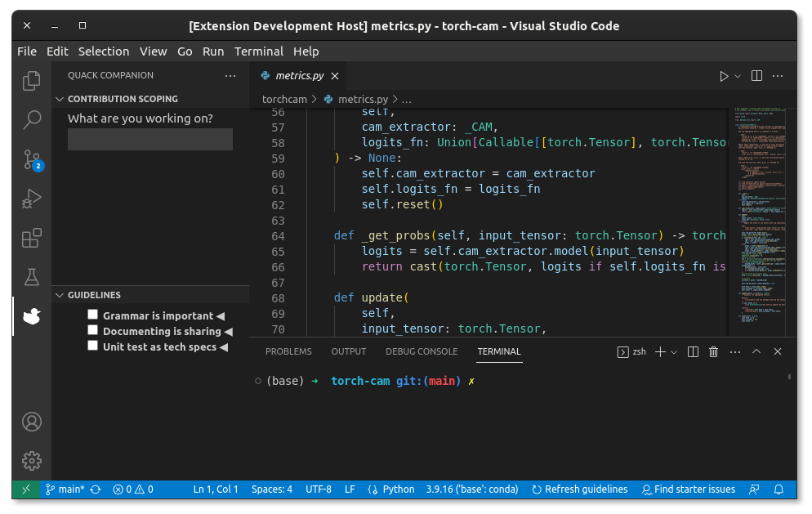Open the Run Python file dropdown arrow

738,76
